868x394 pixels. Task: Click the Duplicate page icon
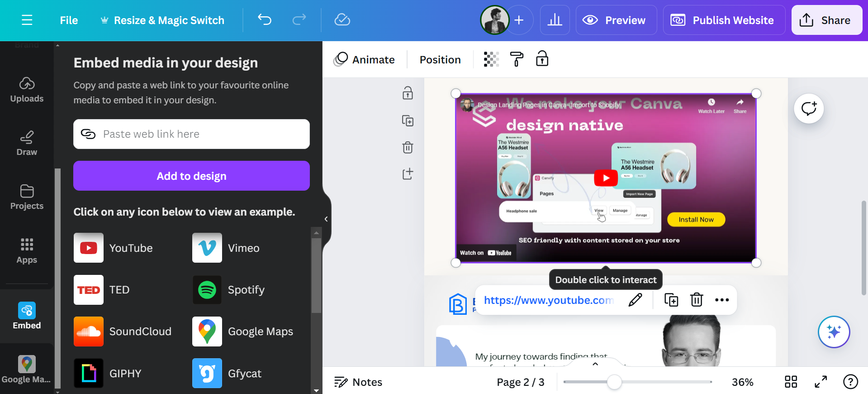point(408,120)
